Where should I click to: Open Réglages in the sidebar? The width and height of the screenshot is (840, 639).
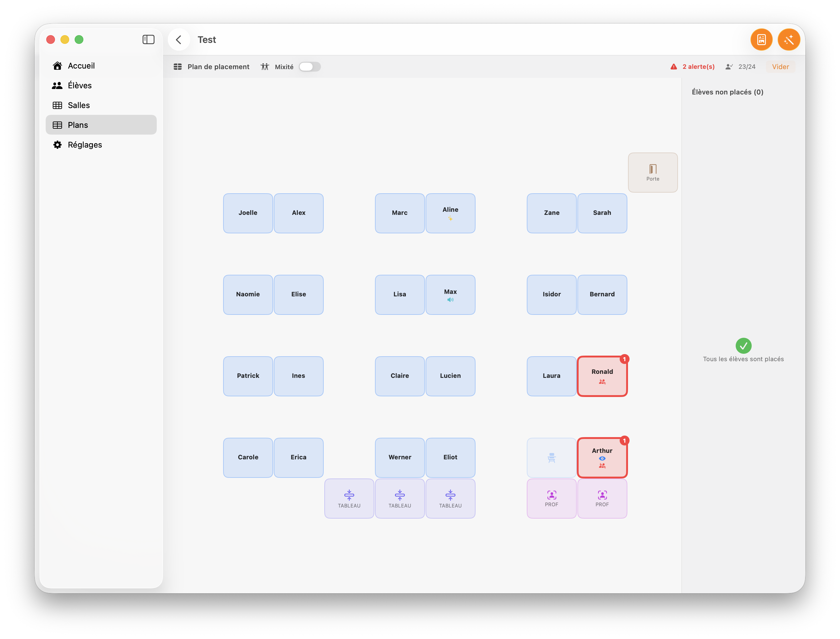tap(101, 145)
